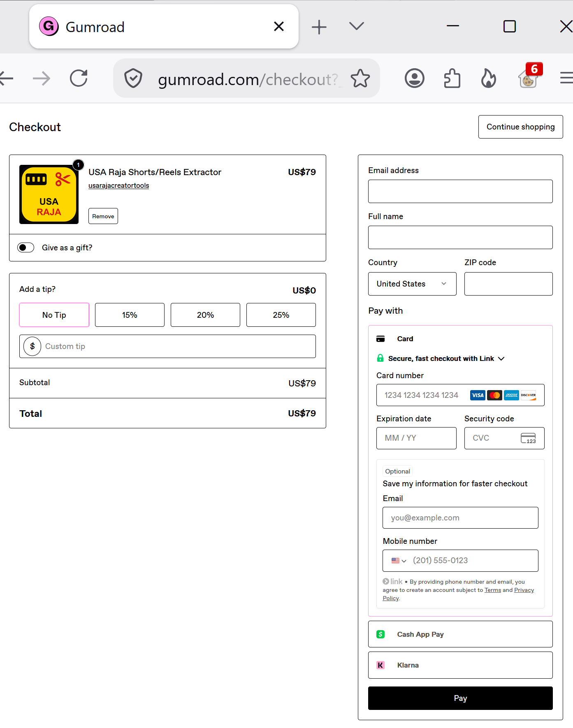Click the flame toolbar icon
The image size is (573, 728).
(488, 78)
